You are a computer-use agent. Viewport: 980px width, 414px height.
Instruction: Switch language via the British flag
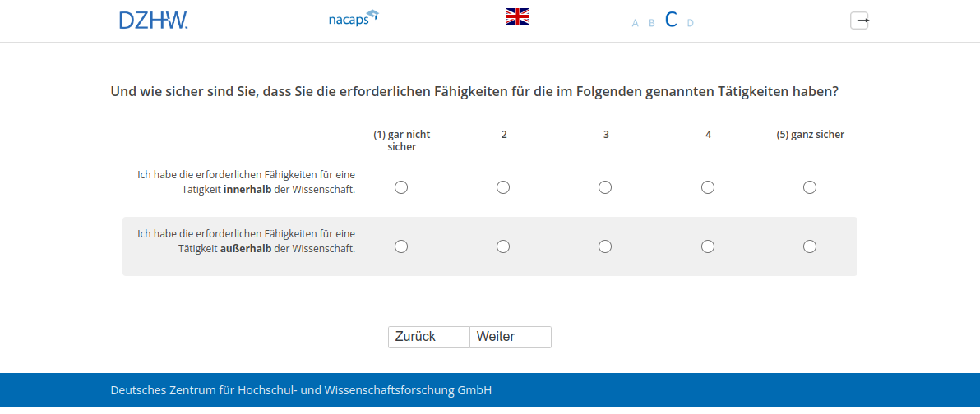[517, 16]
